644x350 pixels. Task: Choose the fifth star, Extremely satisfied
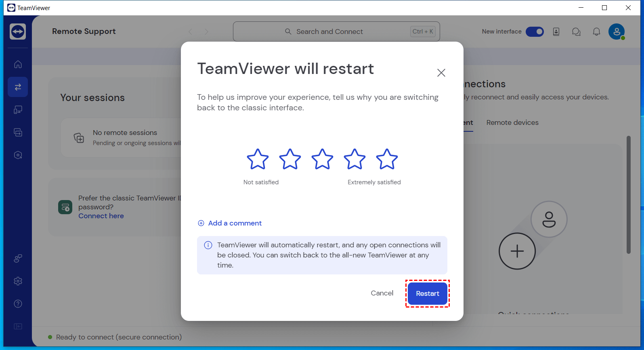(x=387, y=159)
